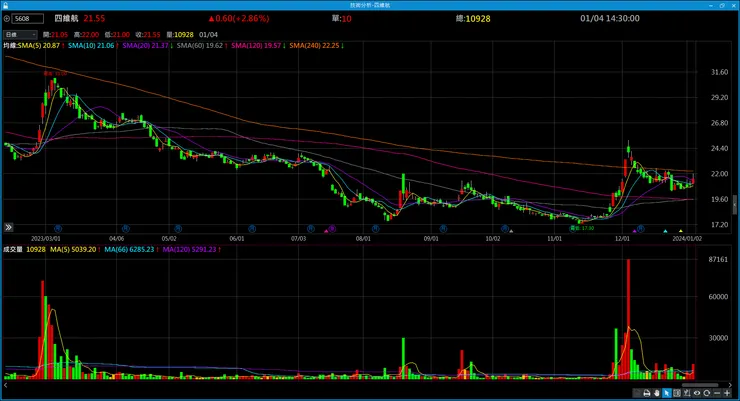Click the horizontal scrollbar thumb at bottom right
The image size is (740, 401).
point(699,385)
